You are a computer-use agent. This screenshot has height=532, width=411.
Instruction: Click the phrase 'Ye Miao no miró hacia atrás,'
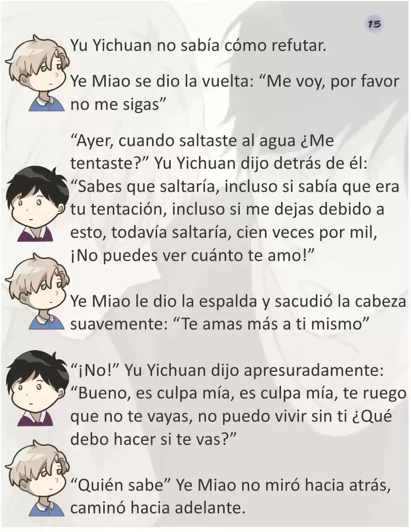(x=283, y=485)
